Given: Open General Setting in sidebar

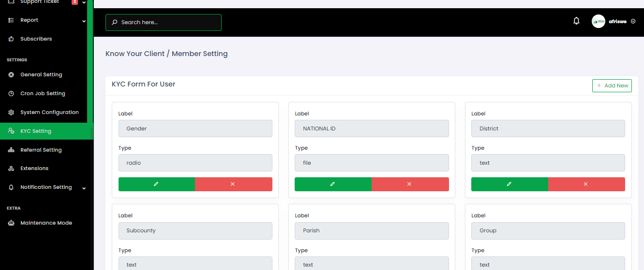Looking at the screenshot, I should click(46, 75).
